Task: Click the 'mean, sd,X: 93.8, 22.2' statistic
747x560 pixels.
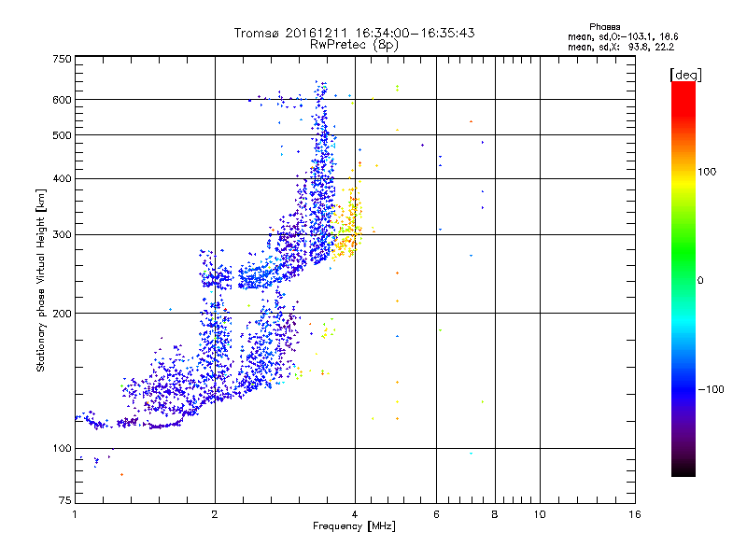Action: point(621,47)
